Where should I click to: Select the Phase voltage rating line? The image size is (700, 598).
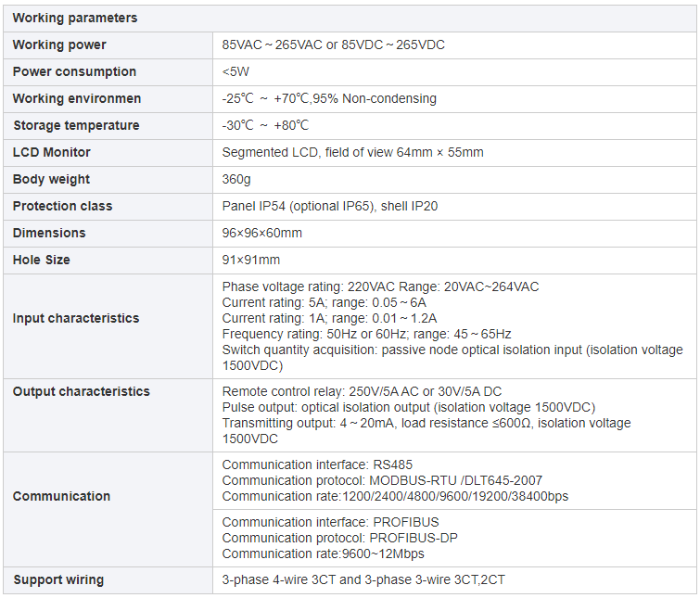tap(380, 286)
